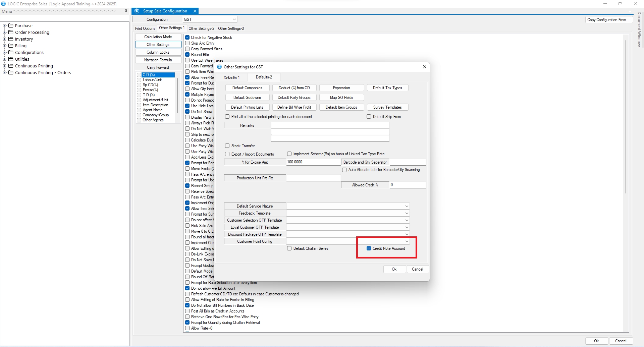The image size is (644, 347).
Task: Click the Default Companies button
Action: [x=247, y=88]
